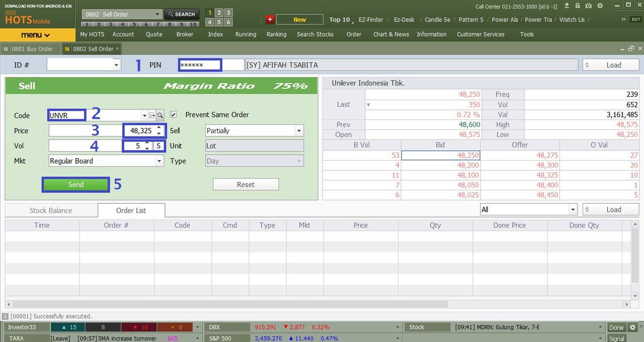Toggle the Prevent Same Order checkbox
The image size is (644, 342).
click(x=173, y=114)
